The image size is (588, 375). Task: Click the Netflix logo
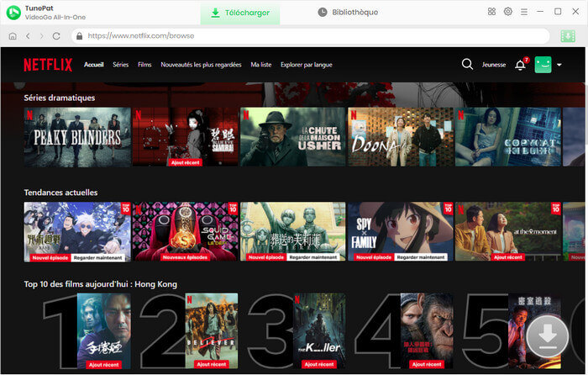[x=48, y=65]
